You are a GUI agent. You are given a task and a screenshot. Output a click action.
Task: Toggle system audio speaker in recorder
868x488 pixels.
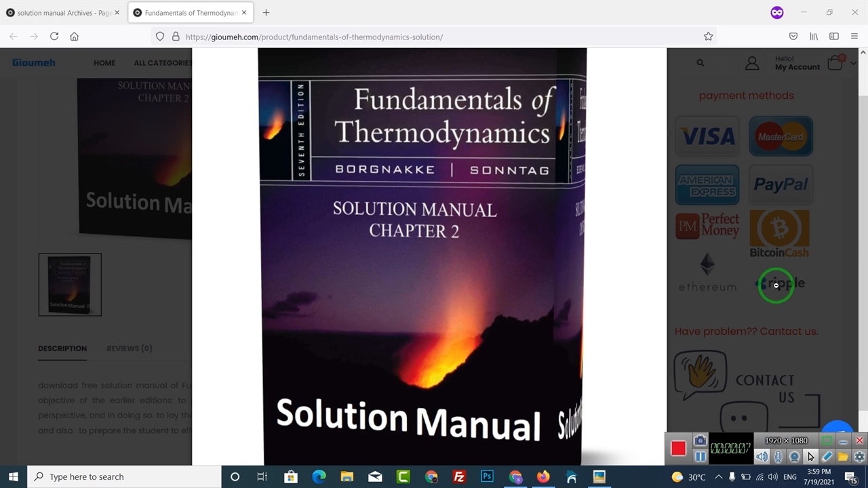[x=762, y=457]
